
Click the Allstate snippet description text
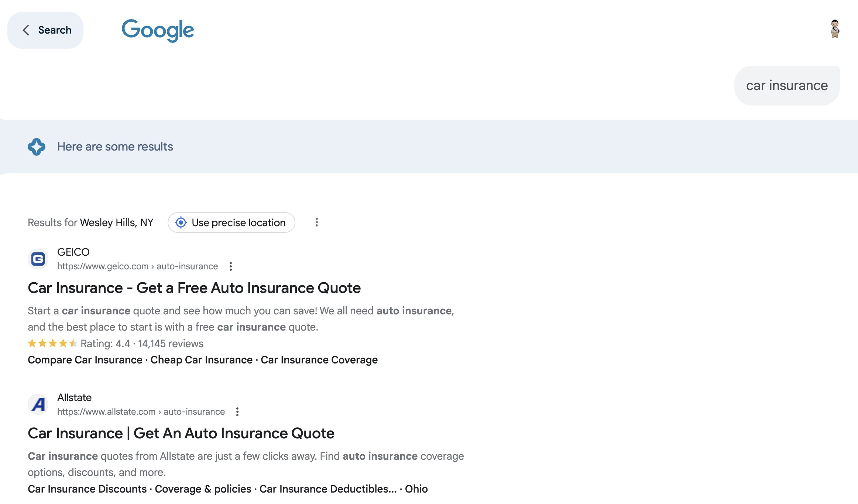(246, 464)
